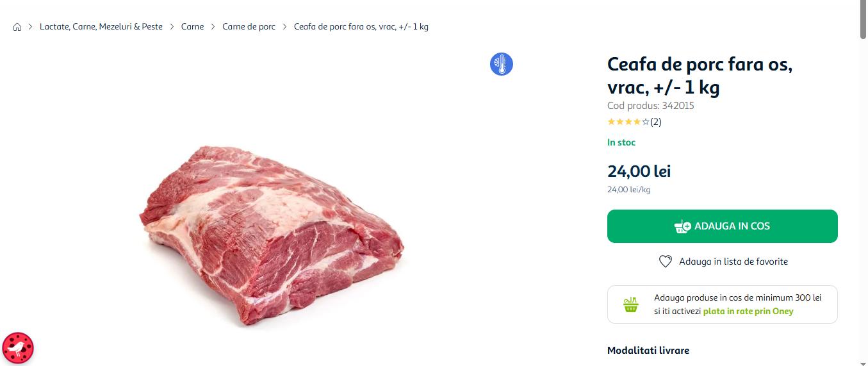The width and height of the screenshot is (868, 366).
Task: Click the Modalitati livrare heading
Action: point(648,351)
